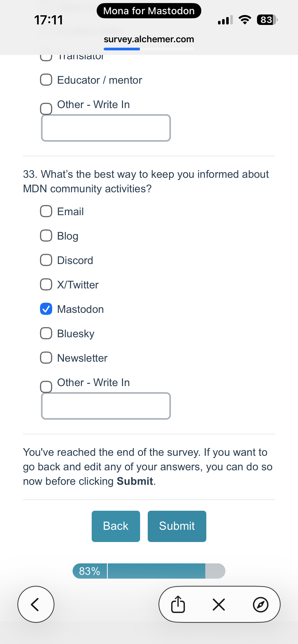
Task: Check the Educator / mentor checkbox
Action: pyautogui.click(x=46, y=80)
